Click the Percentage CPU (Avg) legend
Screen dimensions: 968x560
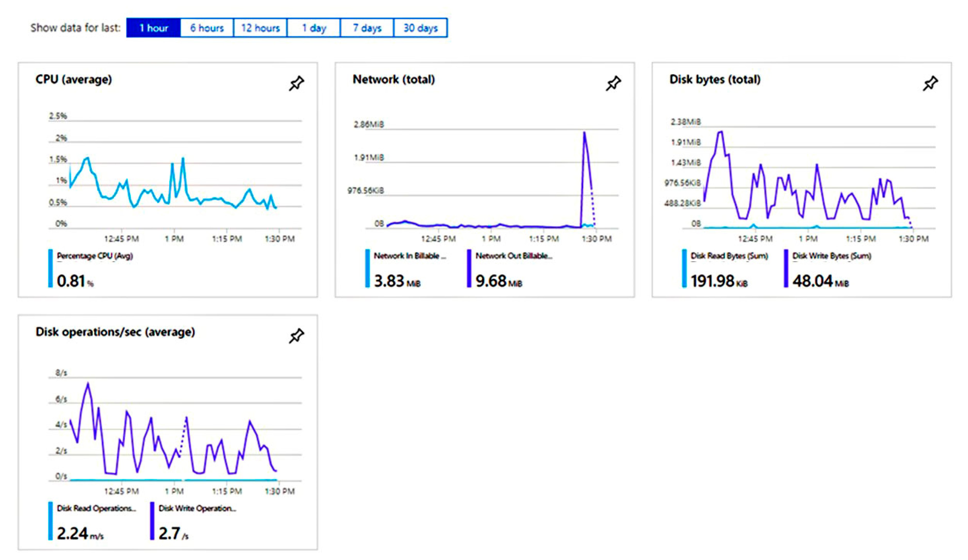click(x=94, y=256)
